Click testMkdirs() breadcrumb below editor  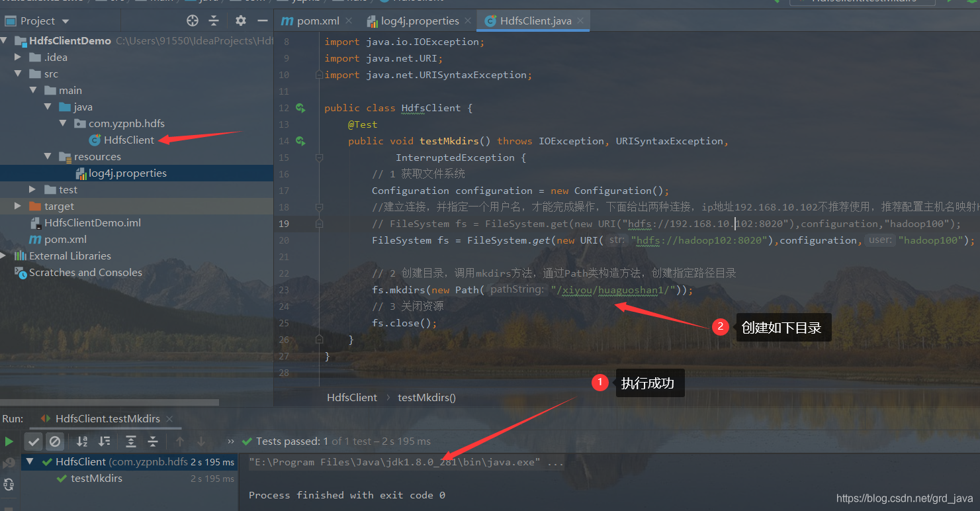pyautogui.click(x=427, y=398)
